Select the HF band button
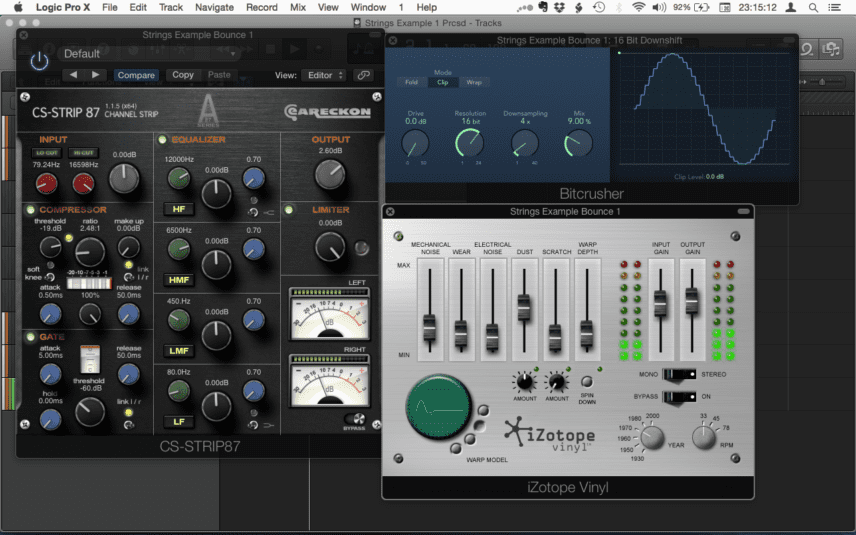The width and height of the screenshot is (856, 535). 179,209
